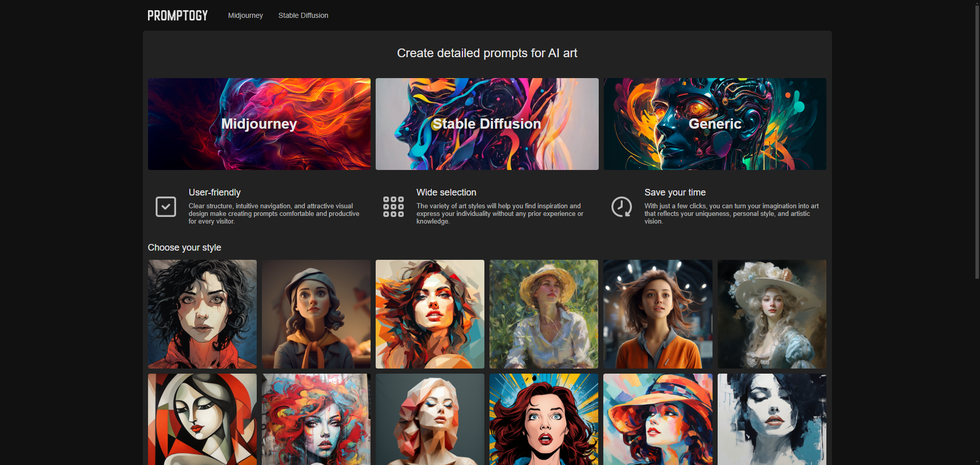Select the large Stable Diffusion banner card
This screenshot has width=980, height=465.
tap(487, 124)
